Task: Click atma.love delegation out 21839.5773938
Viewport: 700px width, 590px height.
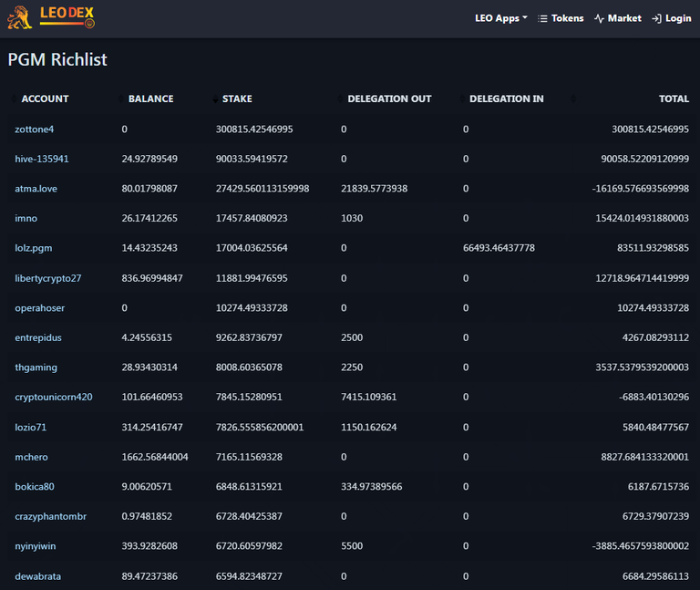Action: coord(374,189)
